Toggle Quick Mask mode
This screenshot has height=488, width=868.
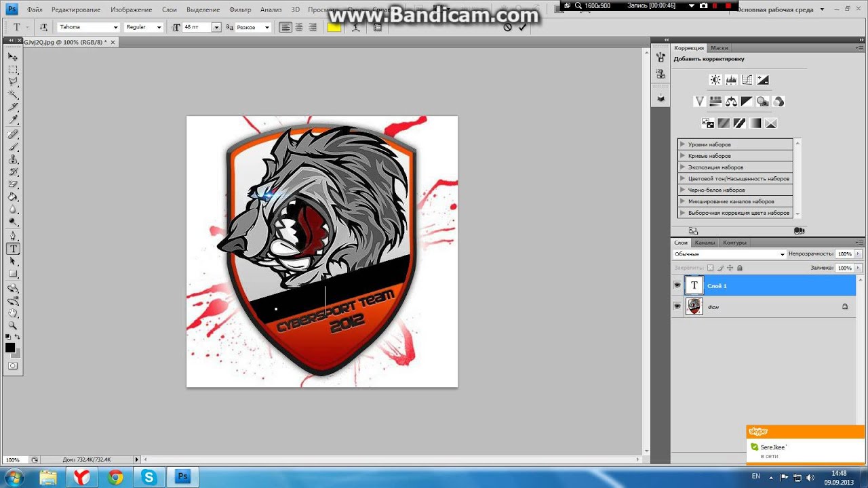click(x=13, y=366)
